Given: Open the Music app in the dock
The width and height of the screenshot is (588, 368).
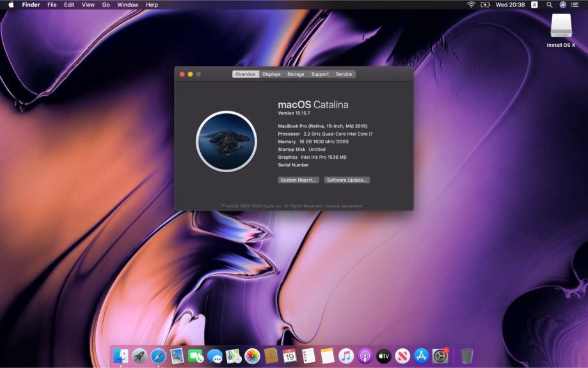Looking at the screenshot, I should (346, 356).
